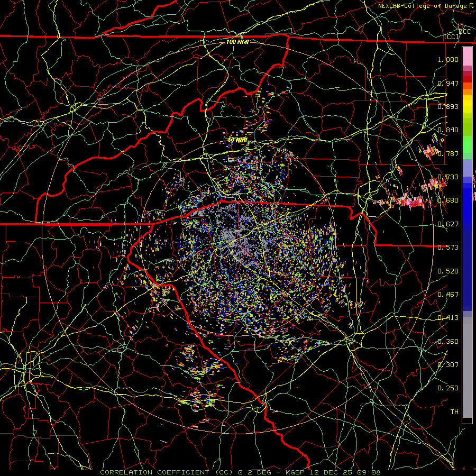Click the 0.307 scale value

click(448, 365)
